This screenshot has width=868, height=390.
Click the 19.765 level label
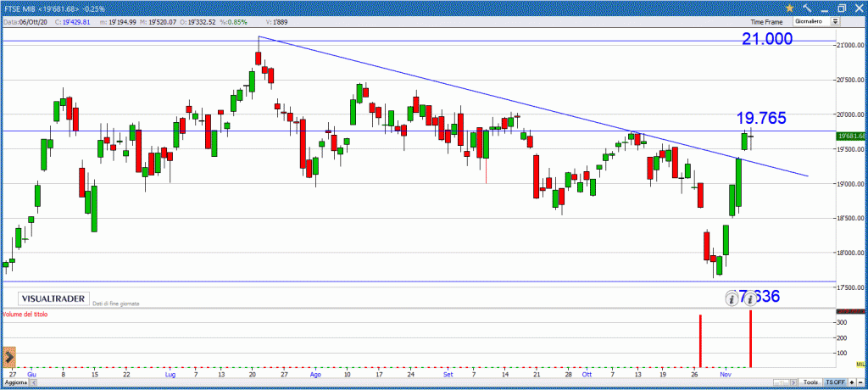click(x=761, y=118)
